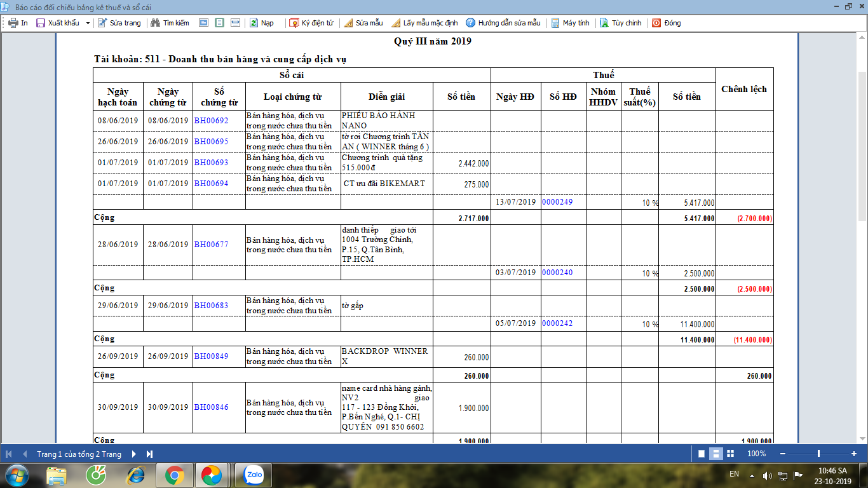Open Tìm kiếm binoculars search
This screenshot has width=868, height=488.
[x=170, y=23]
